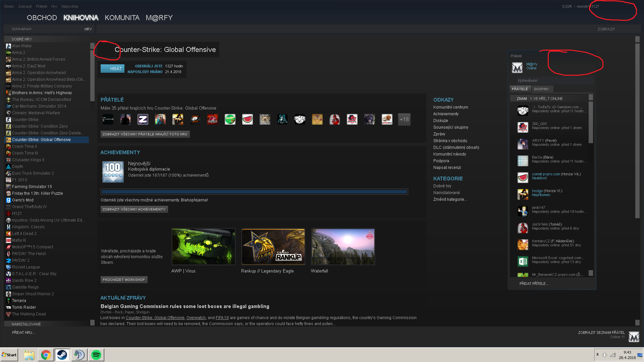Open the AWP Virus workshop thumbnail
Image resolution: width=644 pixels, height=362 pixels.
(203, 247)
